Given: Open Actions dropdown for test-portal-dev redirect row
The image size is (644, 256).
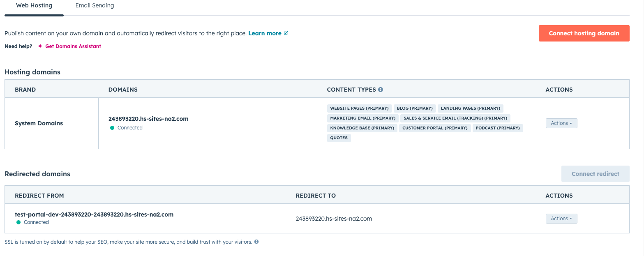Looking at the screenshot, I should [561, 219].
